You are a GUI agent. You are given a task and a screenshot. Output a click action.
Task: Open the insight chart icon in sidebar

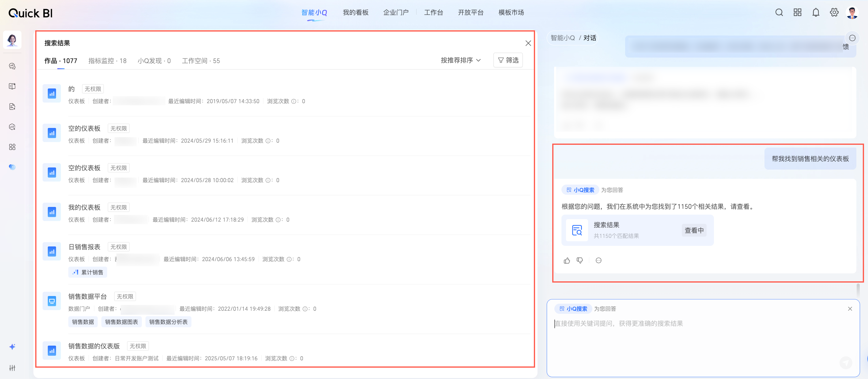13,127
